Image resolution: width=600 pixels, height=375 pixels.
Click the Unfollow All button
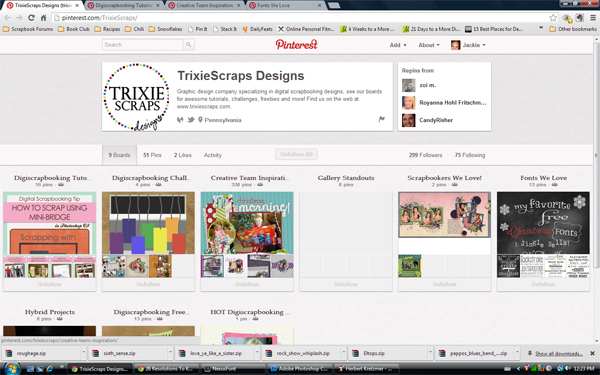click(296, 154)
